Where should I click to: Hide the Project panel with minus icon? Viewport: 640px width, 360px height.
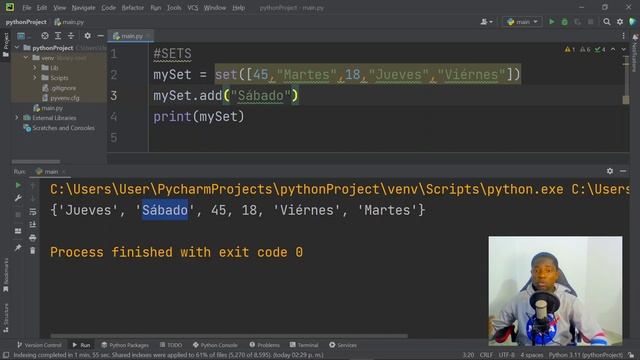(x=100, y=36)
